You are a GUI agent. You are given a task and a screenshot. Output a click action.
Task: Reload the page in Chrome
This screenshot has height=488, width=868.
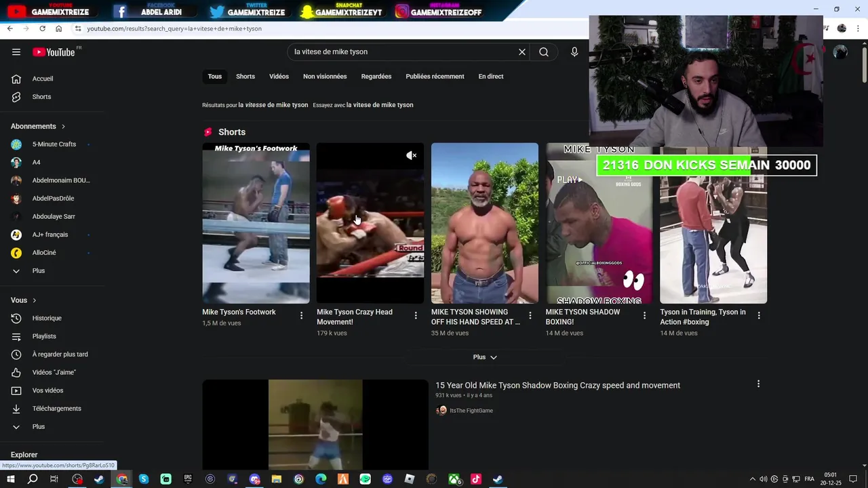[x=42, y=28]
